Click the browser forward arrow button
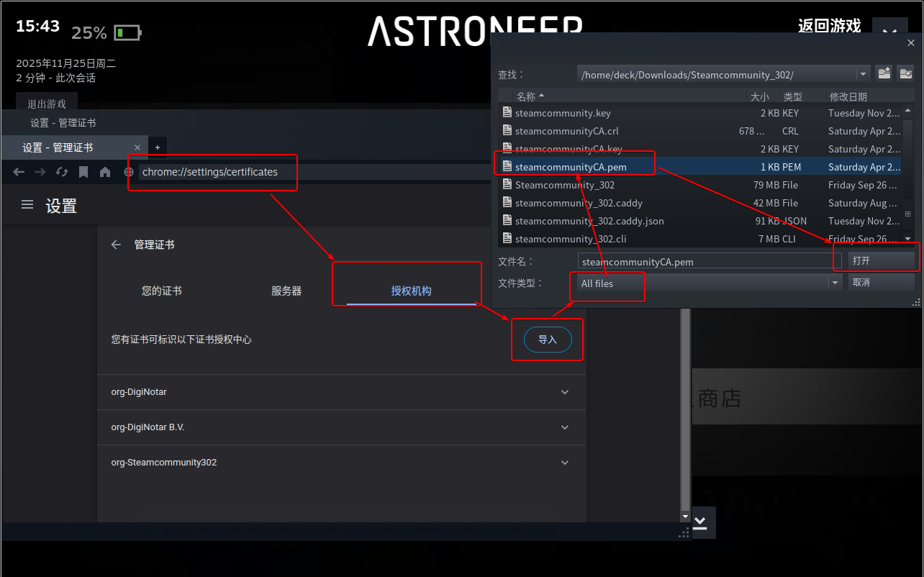Screen dimensions: 924x577 tap(40, 172)
